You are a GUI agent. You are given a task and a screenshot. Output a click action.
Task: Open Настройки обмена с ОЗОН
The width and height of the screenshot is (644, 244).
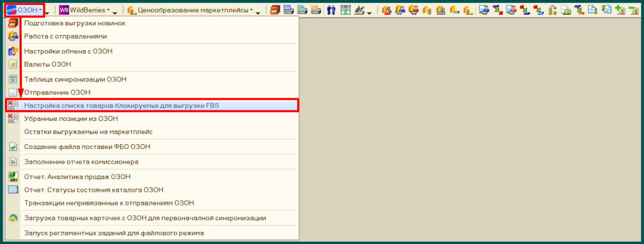coord(152,51)
